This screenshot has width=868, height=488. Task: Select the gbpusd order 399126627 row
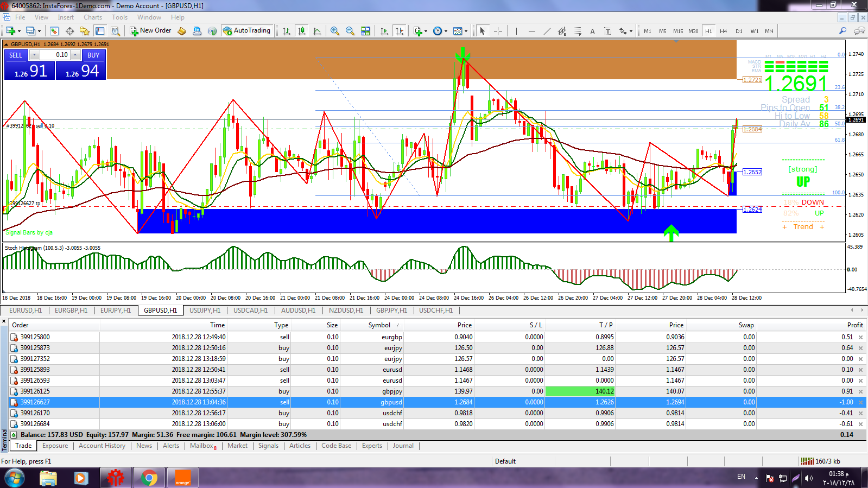[438, 402]
